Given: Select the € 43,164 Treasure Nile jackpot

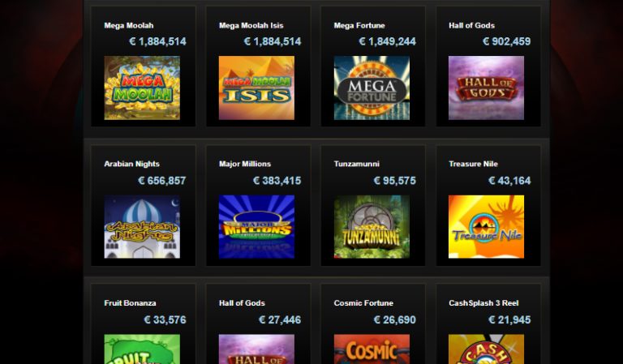Looking at the screenshot, I should point(509,181).
